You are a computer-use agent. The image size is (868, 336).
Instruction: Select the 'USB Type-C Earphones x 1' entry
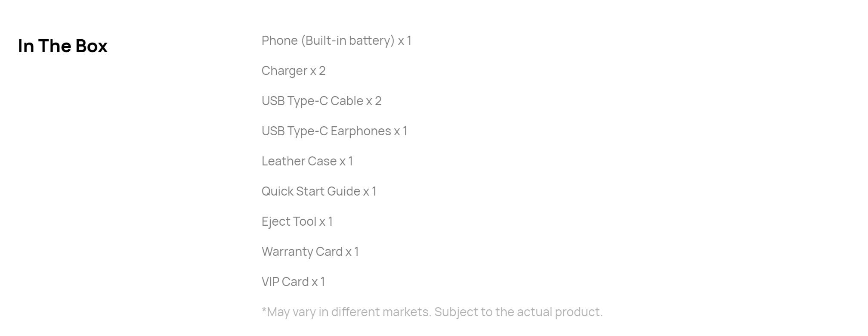(334, 131)
